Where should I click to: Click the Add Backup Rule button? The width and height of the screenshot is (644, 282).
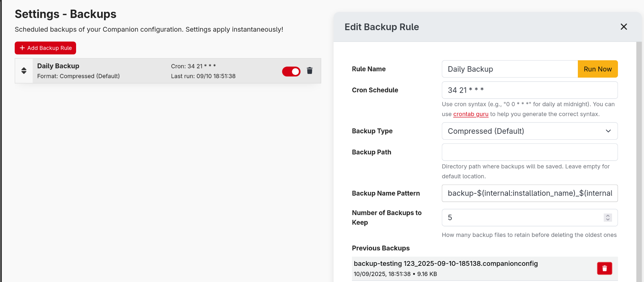pyautogui.click(x=46, y=48)
